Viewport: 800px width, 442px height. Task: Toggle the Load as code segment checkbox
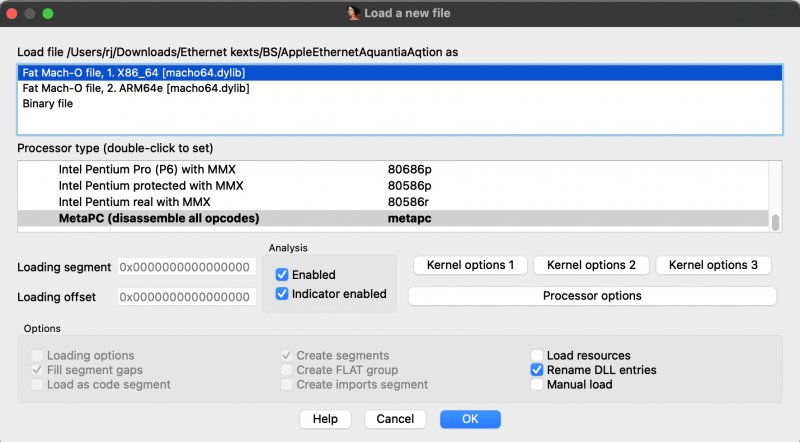tap(37, 384)
